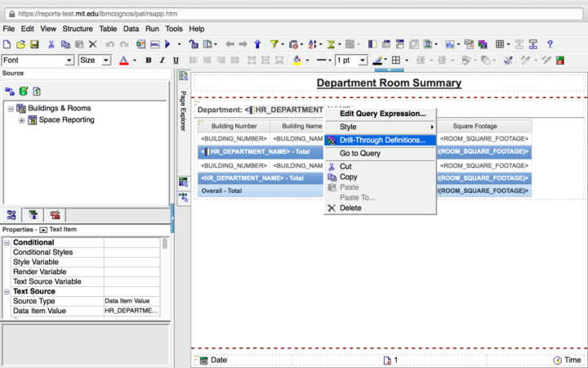The image size is (588, 368).
Task: Click Edit Query Expression option
Action: pos(382,114)
